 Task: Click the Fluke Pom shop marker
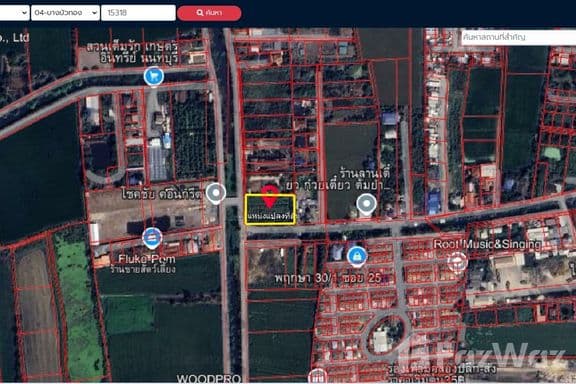pos(152,238)
